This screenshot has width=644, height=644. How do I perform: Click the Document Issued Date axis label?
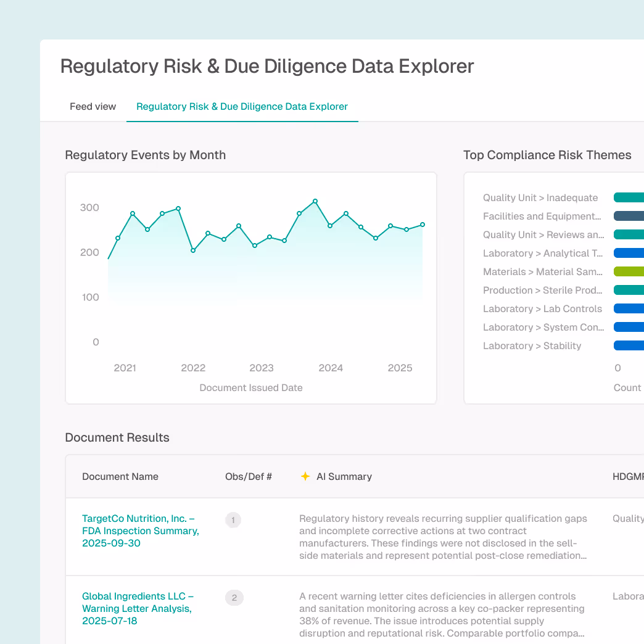point(250,387)
